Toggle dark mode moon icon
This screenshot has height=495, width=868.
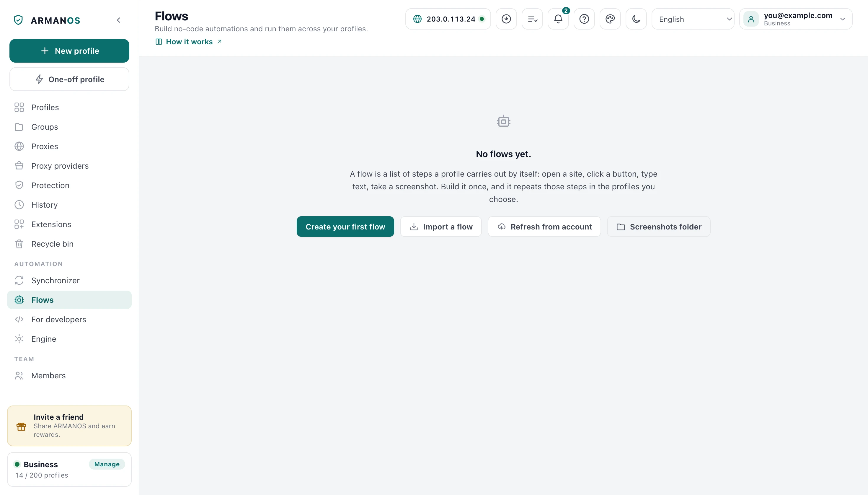pos(636,19)
